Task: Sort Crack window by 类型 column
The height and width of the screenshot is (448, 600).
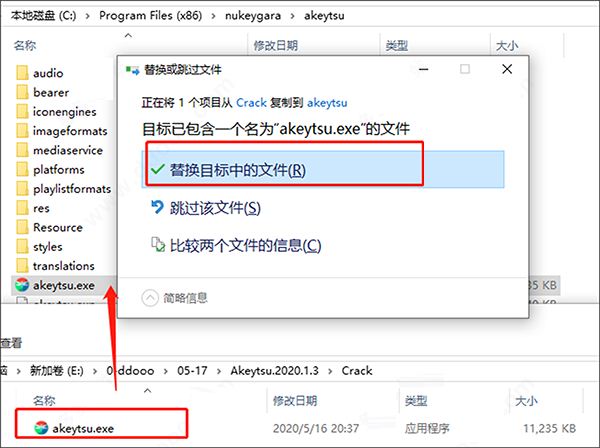Action: click(416, 401)
